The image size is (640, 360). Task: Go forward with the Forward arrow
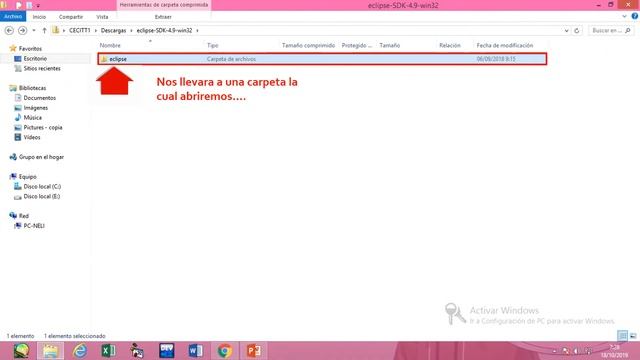[22, 31]
